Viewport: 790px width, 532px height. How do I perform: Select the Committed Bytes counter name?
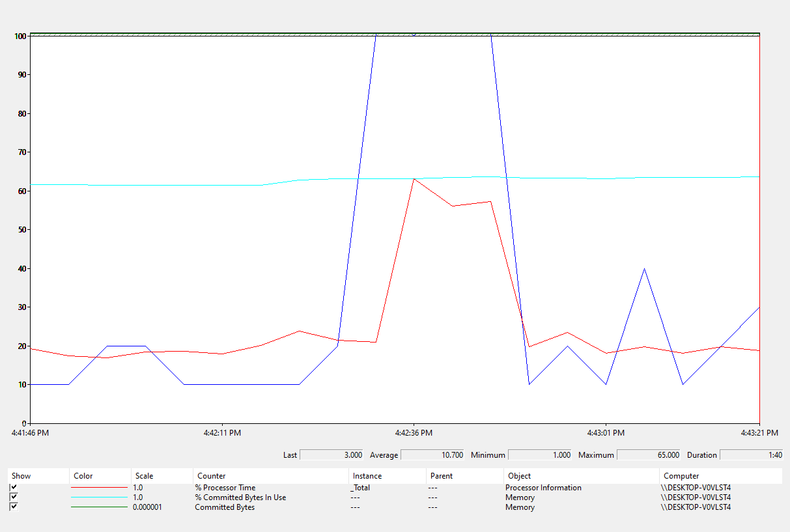point(225,507)
